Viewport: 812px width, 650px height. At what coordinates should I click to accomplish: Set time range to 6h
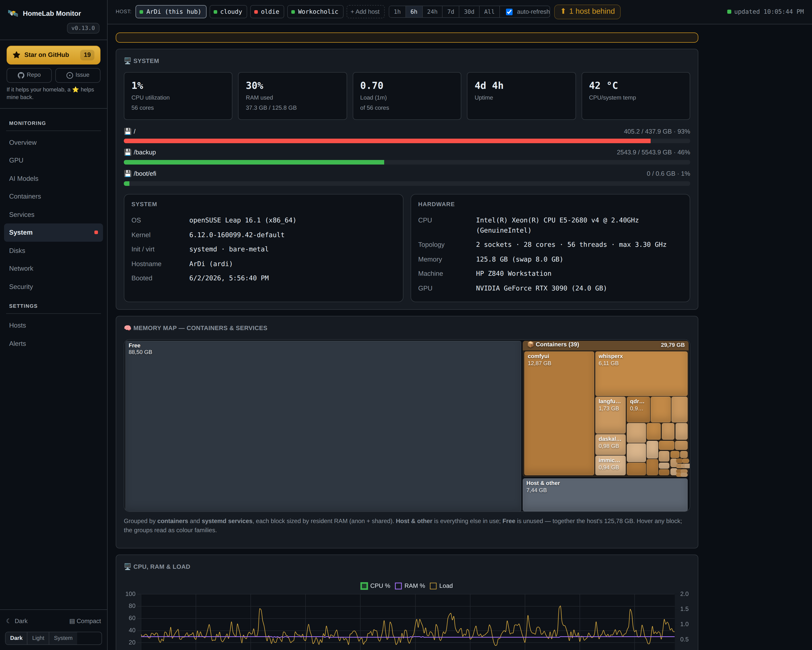pyautogui.click(x=414, y=12)
